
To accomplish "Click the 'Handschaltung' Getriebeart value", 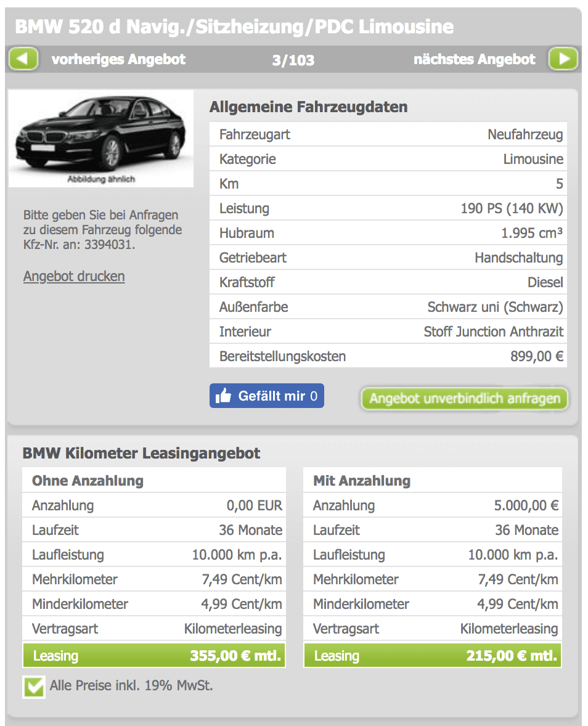I will click(518, 258).
